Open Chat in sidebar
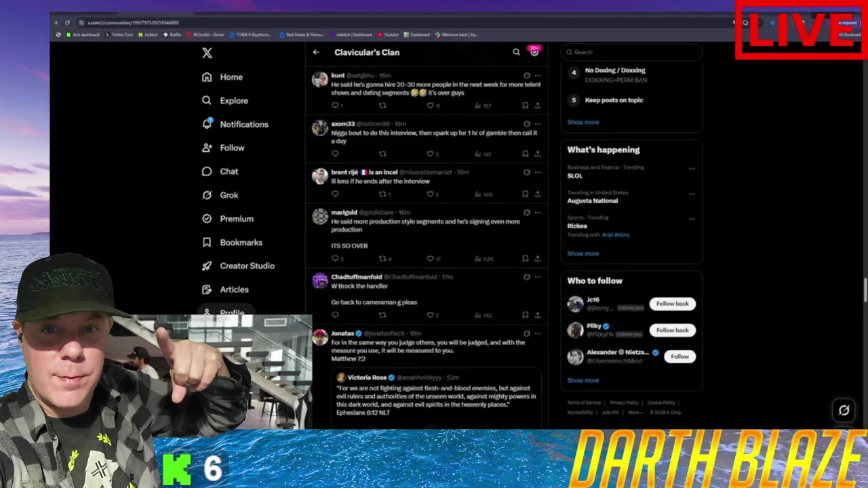The image size is (868, 488). pos(220,171)
